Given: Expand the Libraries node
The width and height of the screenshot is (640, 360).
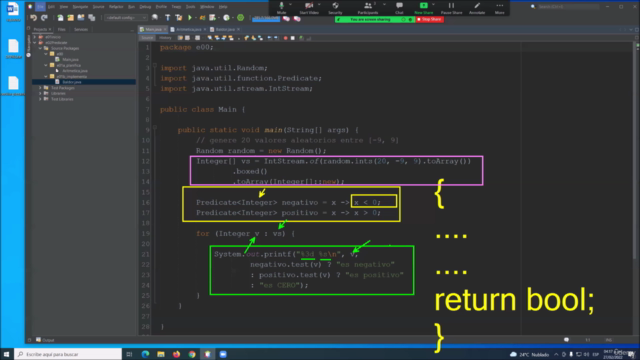Looking at the screenshot, I should pos(40,93).
